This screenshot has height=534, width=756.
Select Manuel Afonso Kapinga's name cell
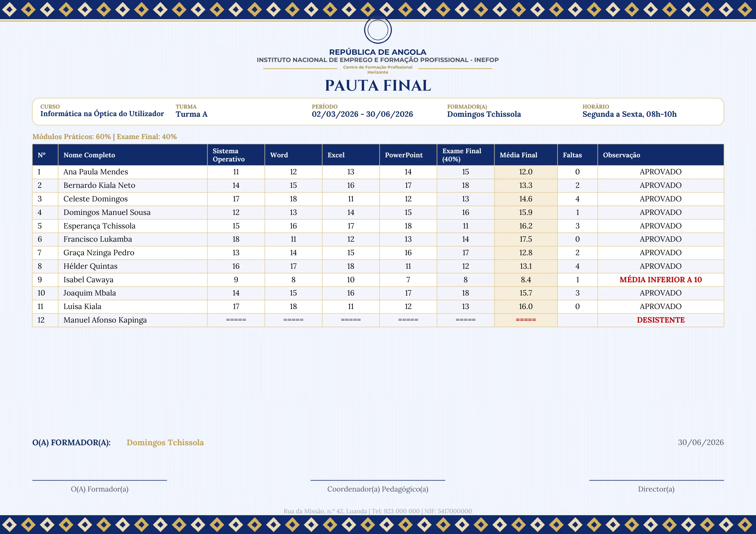point(133,320)
